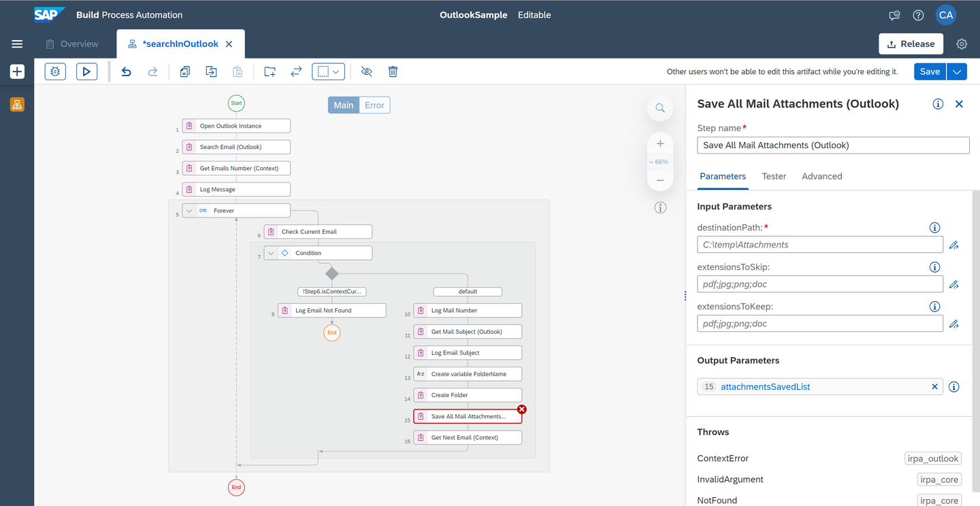The width and height of the screenshot is (980, 506).
Task: Delete the selected step with trash icon
Action: coord(393,71)
